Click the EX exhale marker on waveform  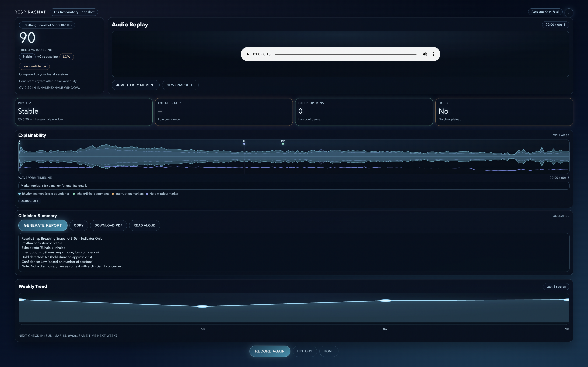[283, 143]
